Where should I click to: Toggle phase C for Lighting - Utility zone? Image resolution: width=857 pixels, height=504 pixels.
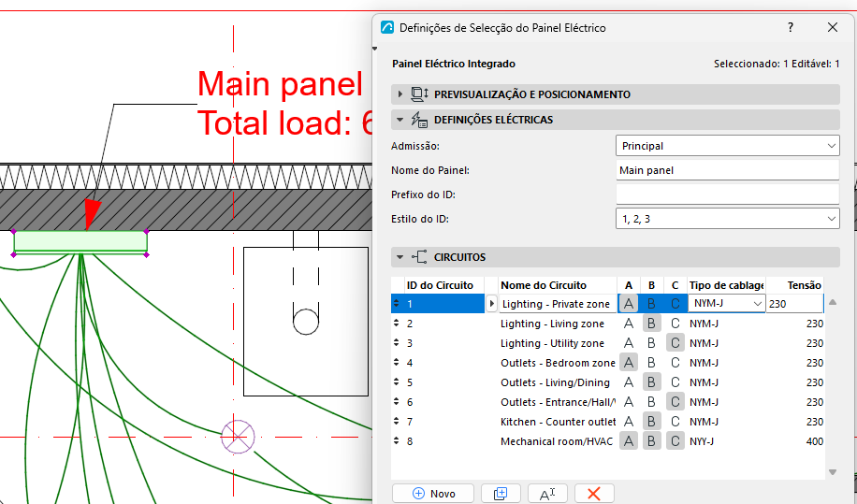point(675,343)
